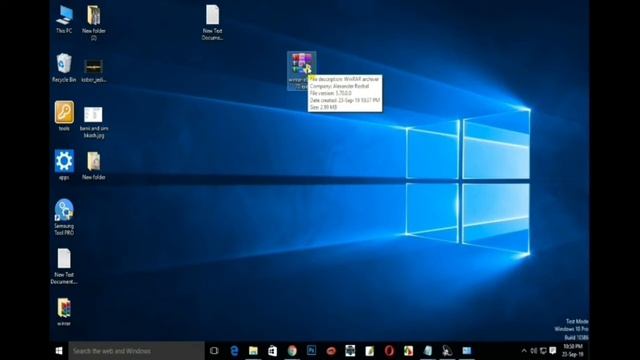Select the tools key icon
This screenshot has height=360, width=640.
tap(64, 116)
